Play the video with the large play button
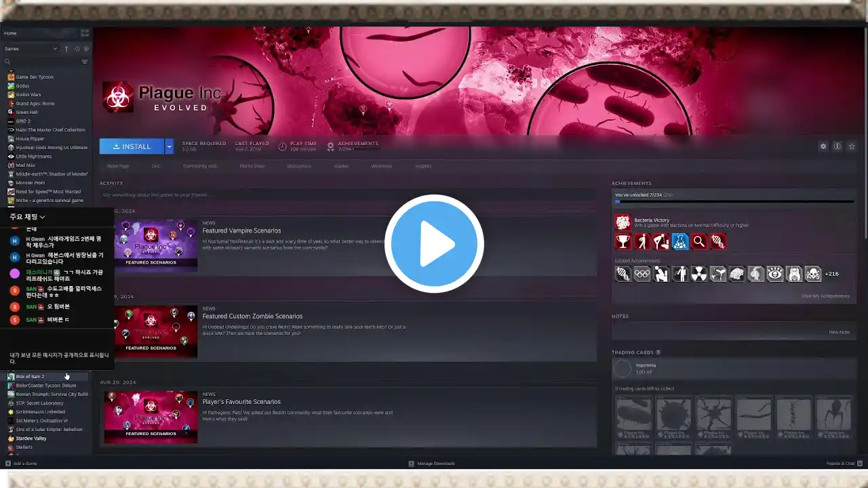This screenshot has width=868, height=488. (434, 244)
